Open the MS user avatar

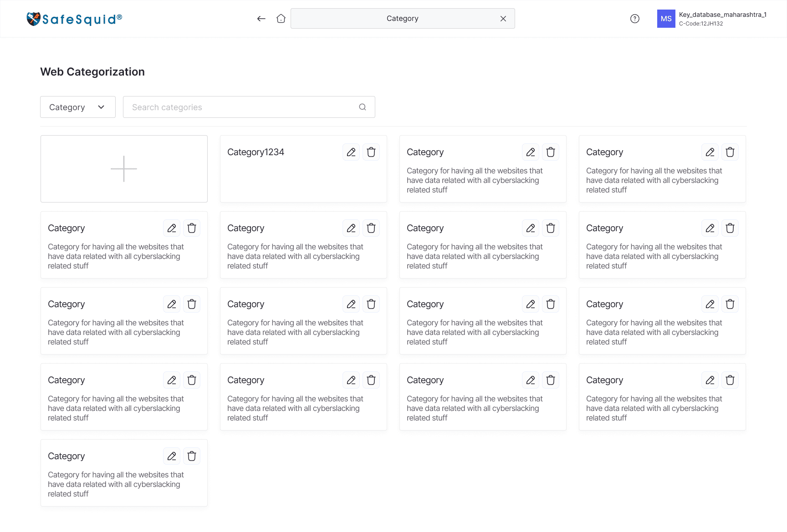point(666,19)
